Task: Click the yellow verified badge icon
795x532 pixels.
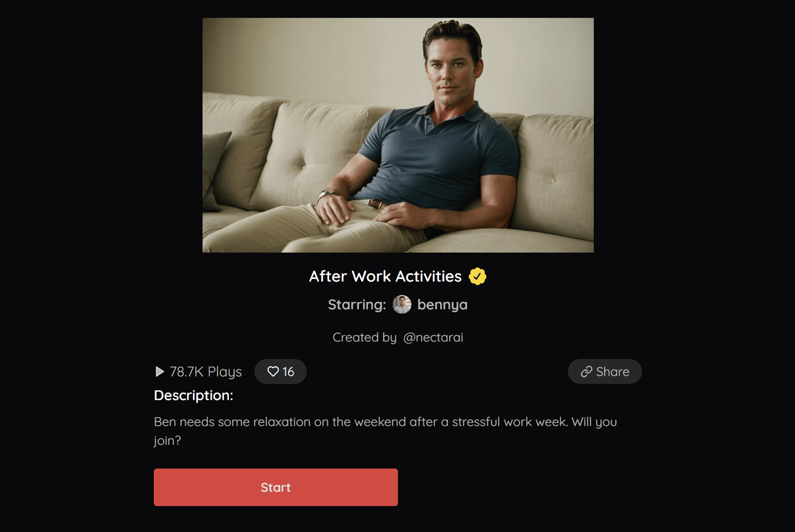Action: (x=477, y=276)
